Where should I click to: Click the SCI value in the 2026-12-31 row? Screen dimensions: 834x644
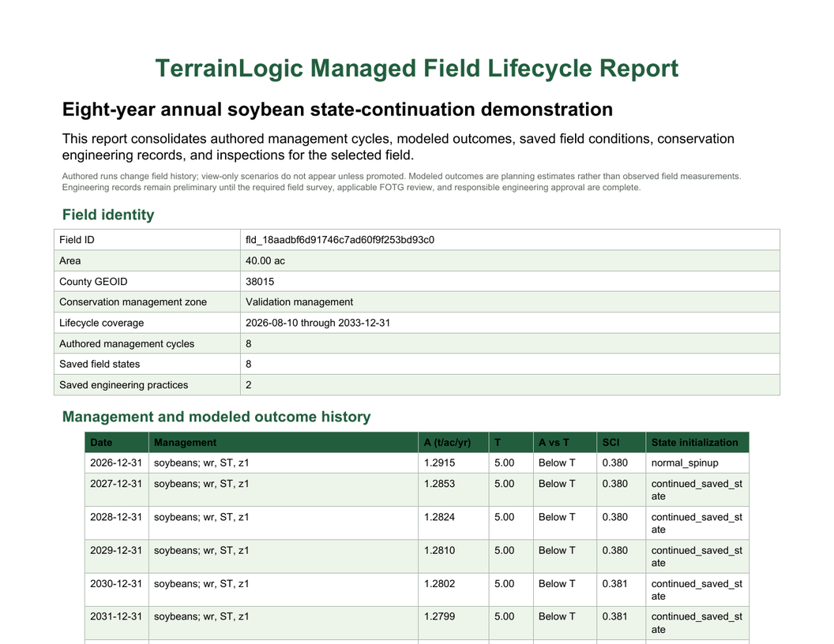coord(615,462)
